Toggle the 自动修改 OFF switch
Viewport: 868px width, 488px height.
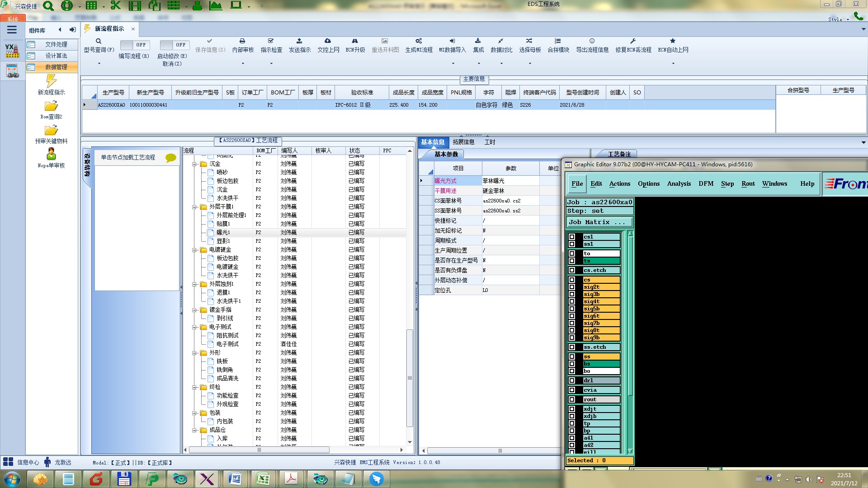(x=174, y=45)
